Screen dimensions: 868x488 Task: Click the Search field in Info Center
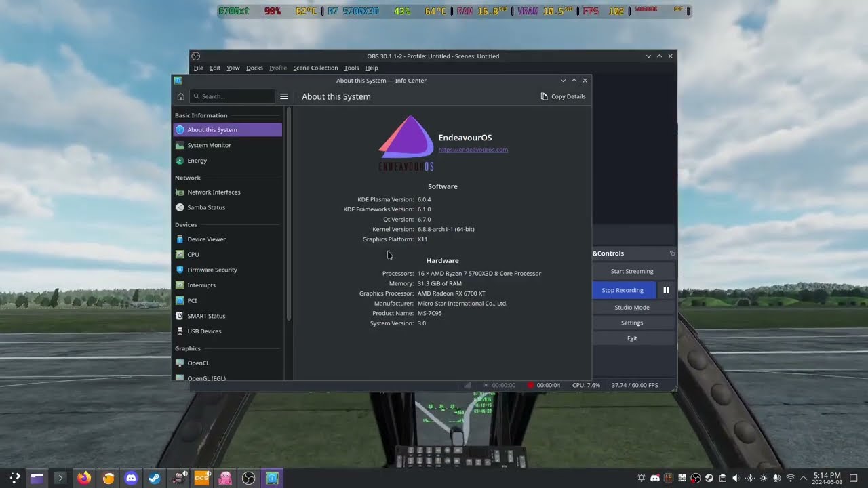232,96
